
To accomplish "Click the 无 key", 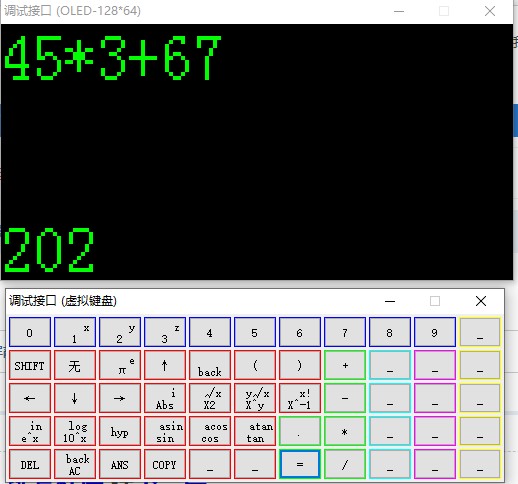I will point(75,365).
